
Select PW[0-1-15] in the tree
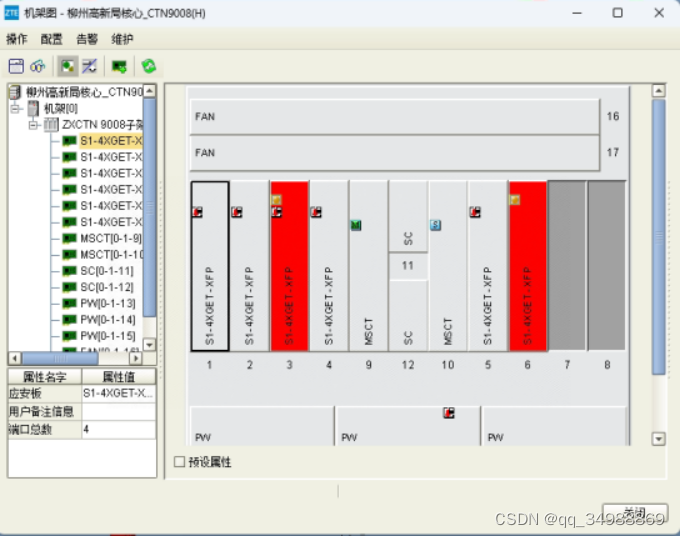[108, 336]
